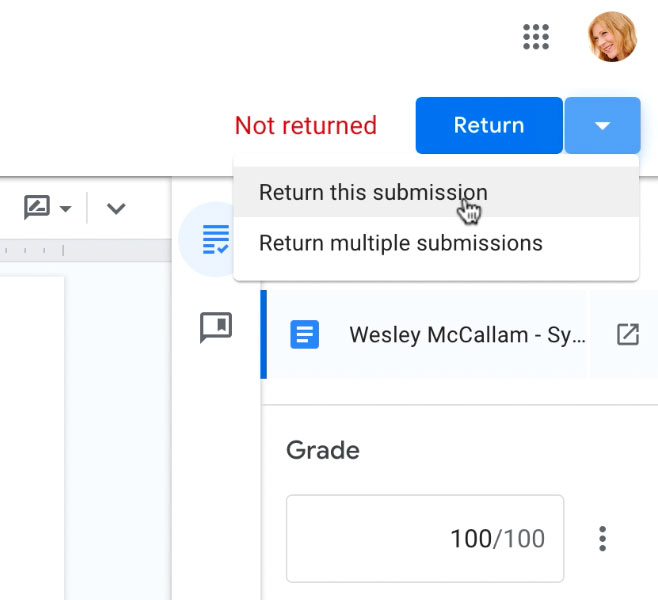Click the blue Docs file icon
The width and height of the screenshot is (658, 600).
[x=305, y=334]
